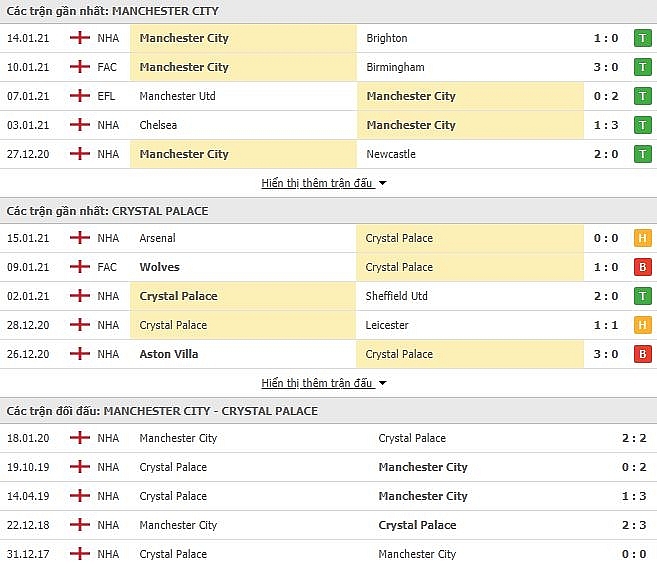657x564 pixels.
Task: Expand more Manchester City matches dropdown arrow
Action: pyautogui.click(x=382, y=183)
